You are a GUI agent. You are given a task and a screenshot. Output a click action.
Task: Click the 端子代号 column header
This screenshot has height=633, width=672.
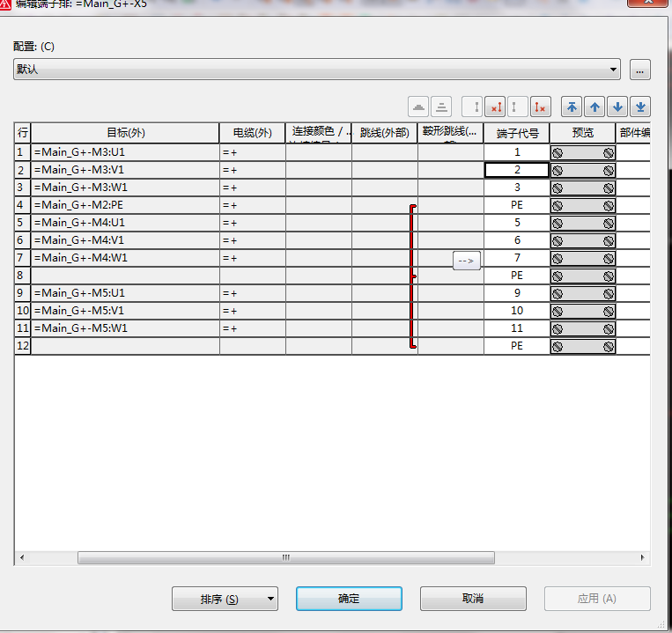coord(517,133)
